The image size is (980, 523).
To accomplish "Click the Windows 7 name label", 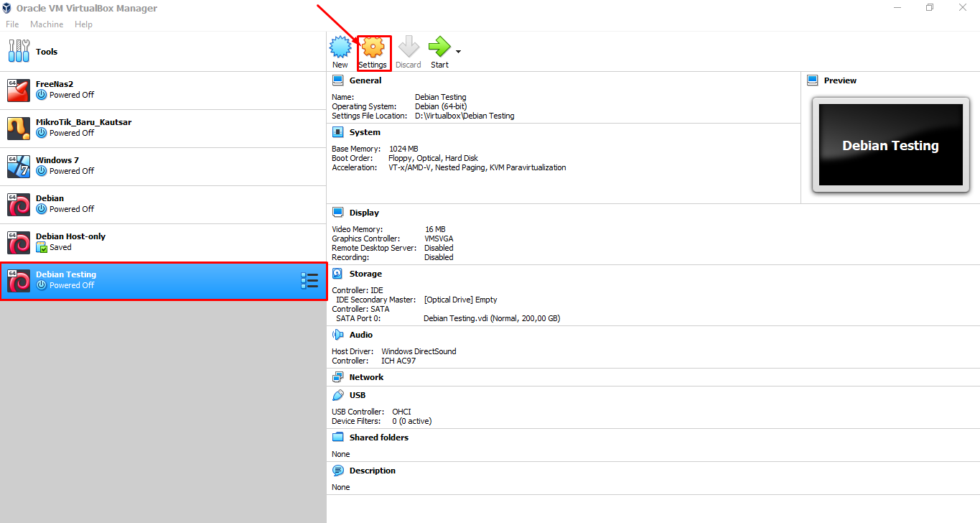I will tap(57, 160).
